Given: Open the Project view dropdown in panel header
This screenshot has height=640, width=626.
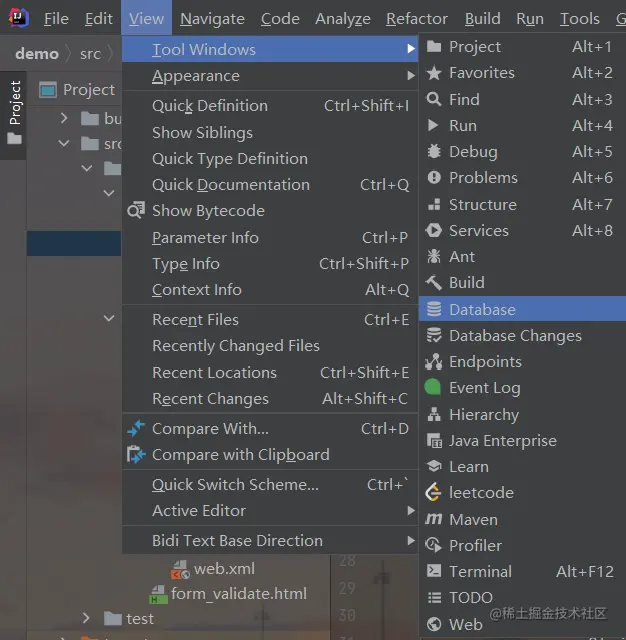Looking at the screenshot, I should [76, 89].
